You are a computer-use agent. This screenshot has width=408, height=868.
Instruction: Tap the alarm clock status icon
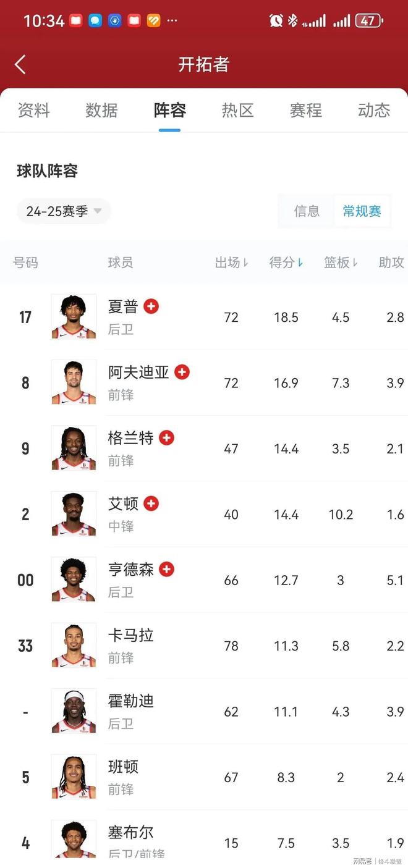[x=276, y=20]
